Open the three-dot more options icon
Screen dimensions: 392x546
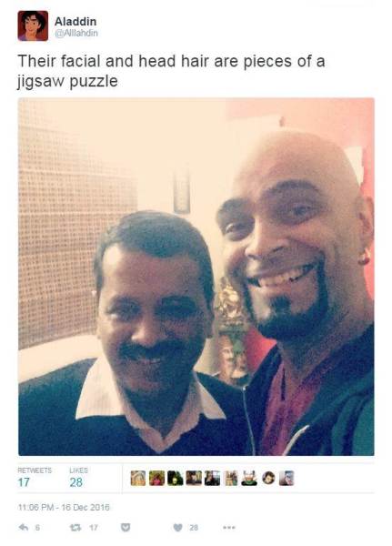tap(229, 528)
